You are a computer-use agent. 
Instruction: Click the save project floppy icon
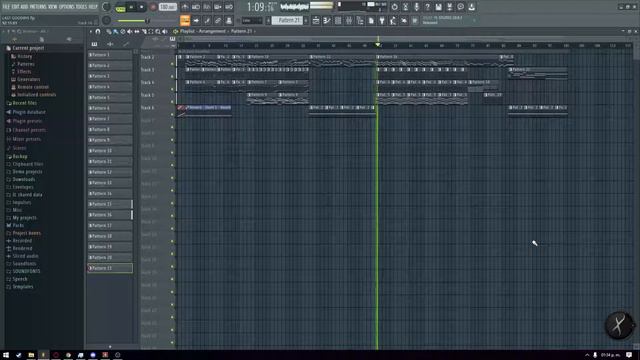coord(438,7)
